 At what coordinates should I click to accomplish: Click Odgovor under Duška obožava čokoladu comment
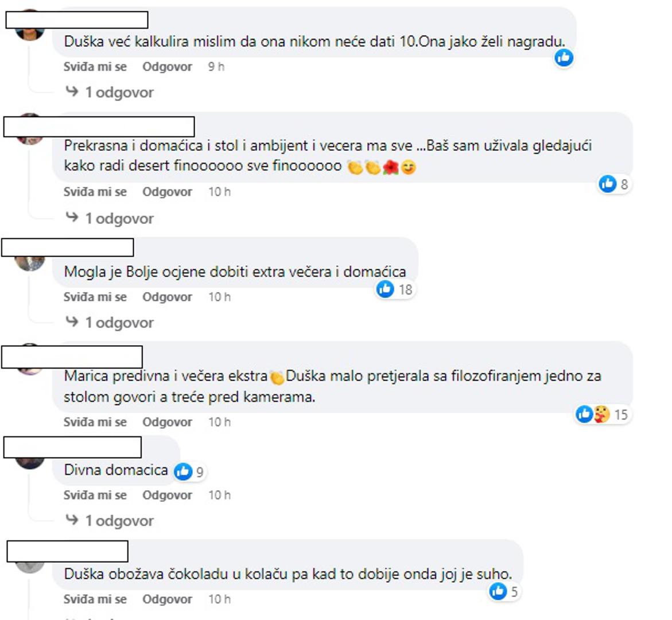pos(167,599)
